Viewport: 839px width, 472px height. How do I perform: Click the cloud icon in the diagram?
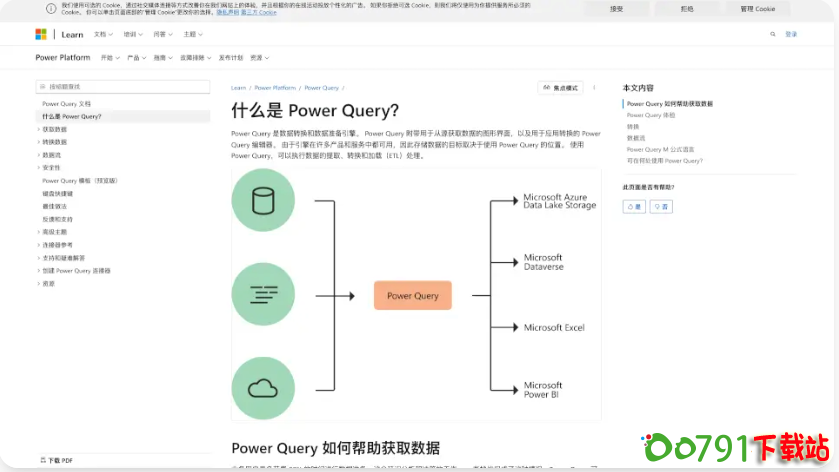coord(263,387)
